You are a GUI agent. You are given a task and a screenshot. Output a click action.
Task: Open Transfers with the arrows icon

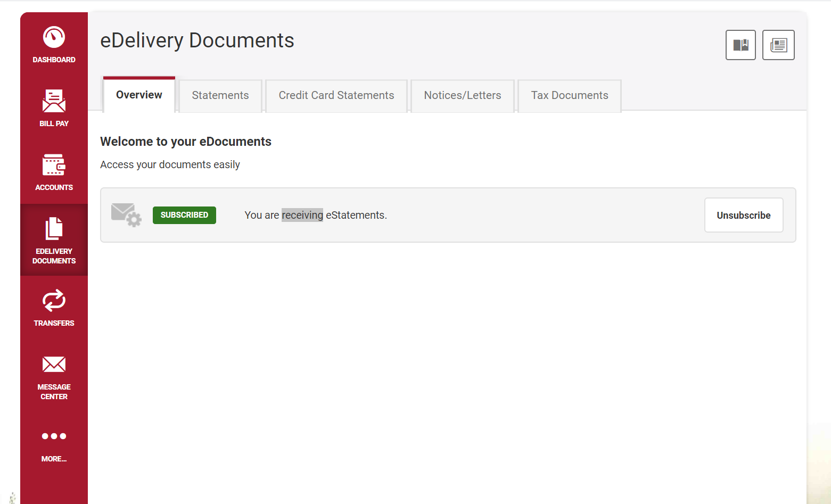pyautogui.click(x=54, y=301)
